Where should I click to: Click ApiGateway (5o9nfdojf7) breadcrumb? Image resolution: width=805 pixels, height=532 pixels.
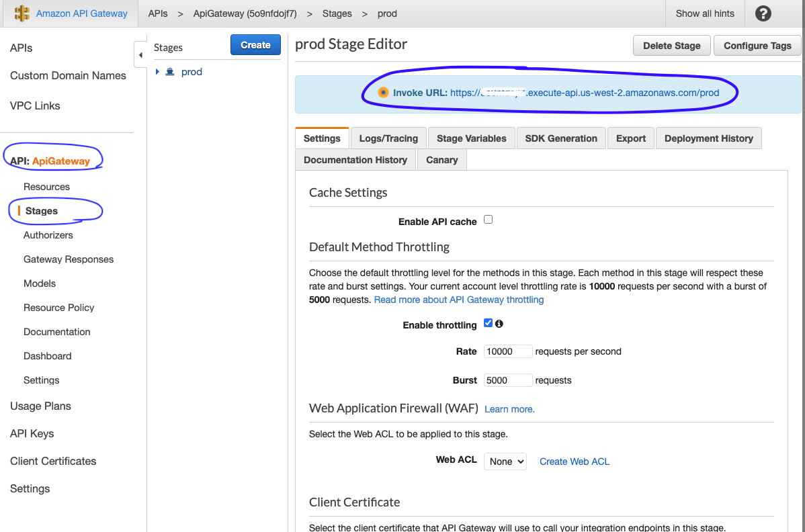(x=245, y=14)
